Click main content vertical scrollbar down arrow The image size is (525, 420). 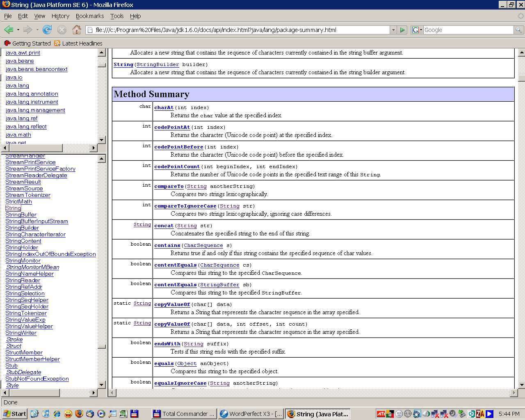click(x=521, y=385)
